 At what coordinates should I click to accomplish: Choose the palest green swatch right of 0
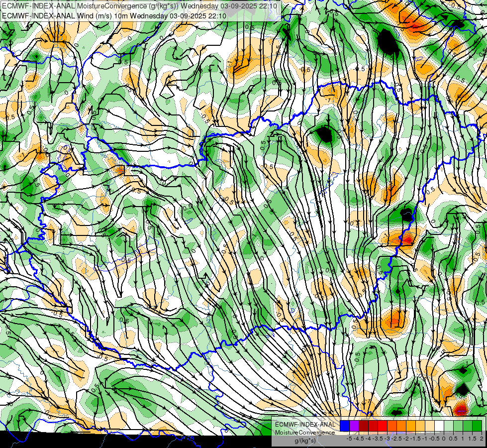point(449,426)
